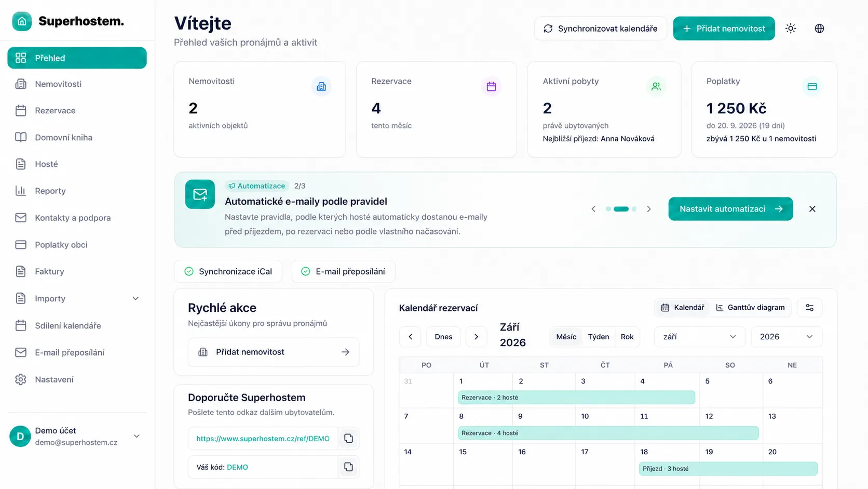The height and width of the screenshot is (489, 868).
Task: Go to previous month in calendar
Action: coord(411,337)
